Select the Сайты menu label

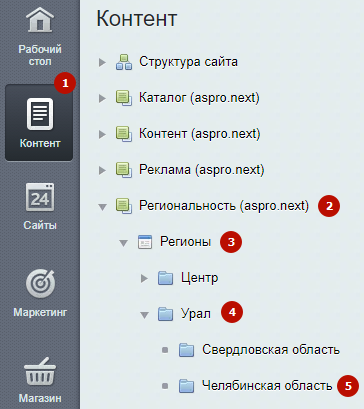(x=40, y=225)
